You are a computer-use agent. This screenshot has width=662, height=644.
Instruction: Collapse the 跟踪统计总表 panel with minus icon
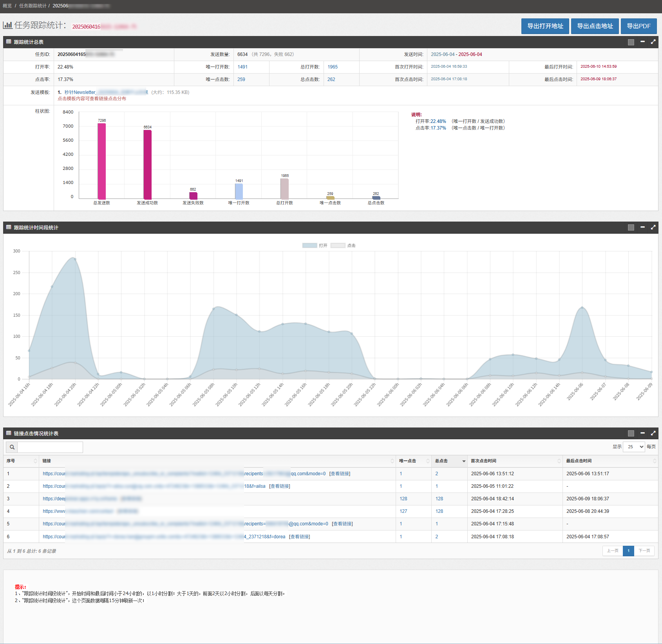[x=642, y=42]
